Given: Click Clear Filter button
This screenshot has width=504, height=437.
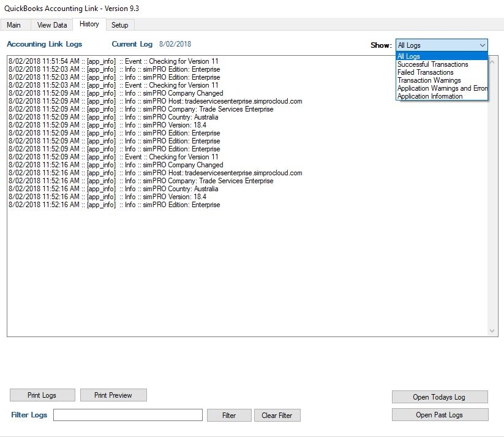Looking at the screenshot, I should tap(277, 416).
